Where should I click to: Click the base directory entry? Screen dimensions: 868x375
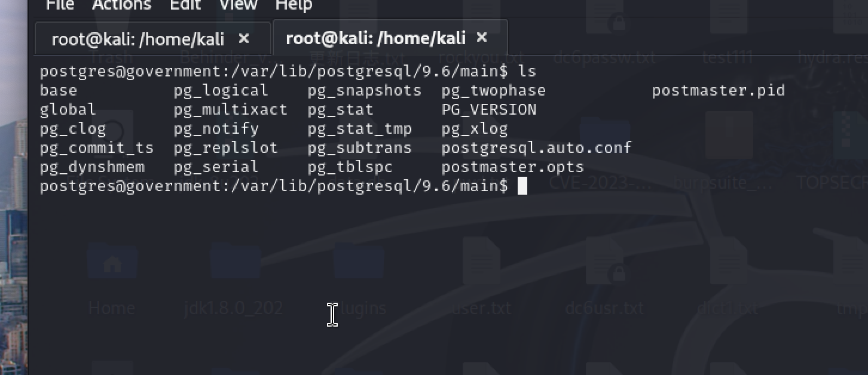tap(59, 91)
